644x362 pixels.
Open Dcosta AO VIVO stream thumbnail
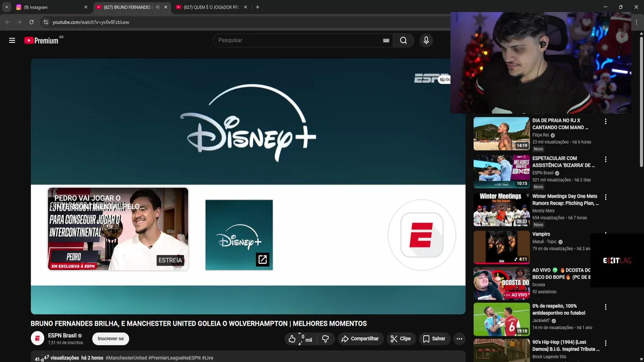click(502, 284)
